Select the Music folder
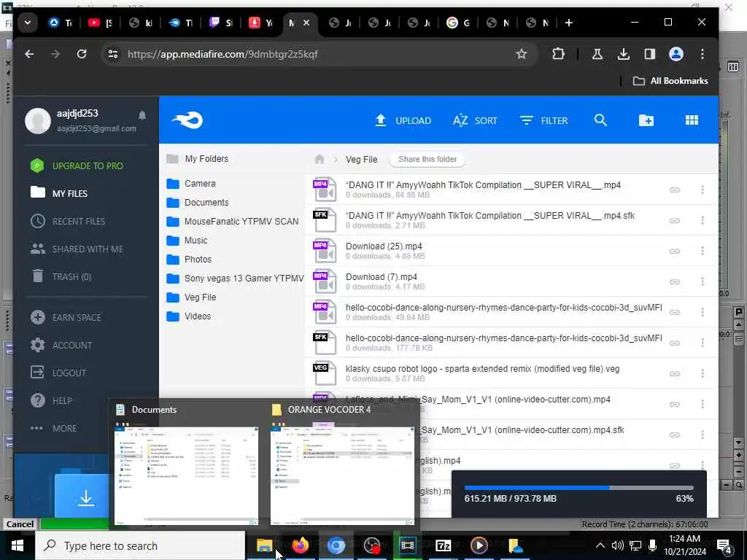Screen dimensions: 747x560 coord(187,241)
